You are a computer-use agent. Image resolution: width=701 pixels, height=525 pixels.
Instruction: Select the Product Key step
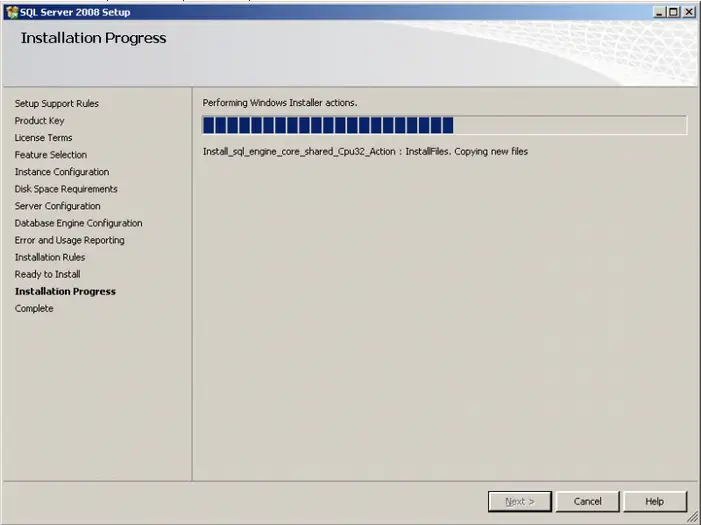coord(39,121)
